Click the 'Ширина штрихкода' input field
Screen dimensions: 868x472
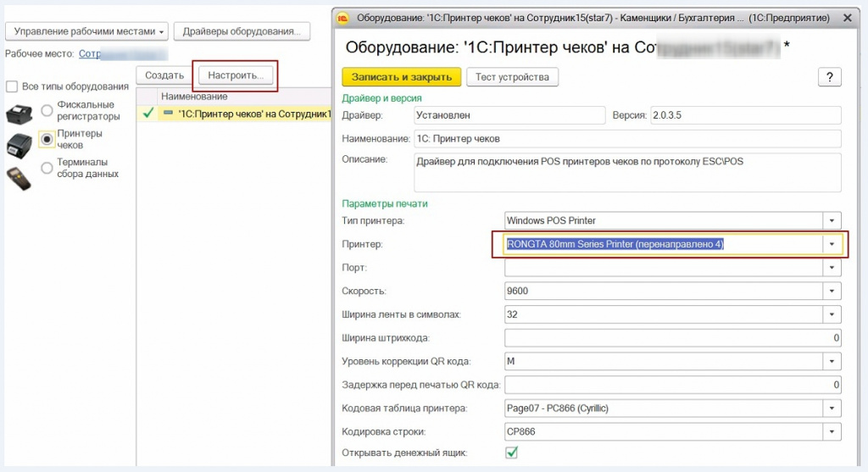click(x=672, y=338)
